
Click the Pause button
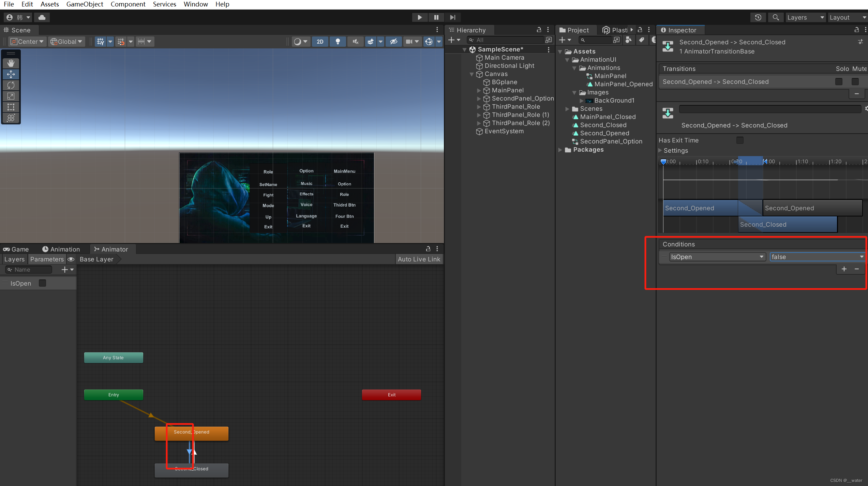pos(436,17)
